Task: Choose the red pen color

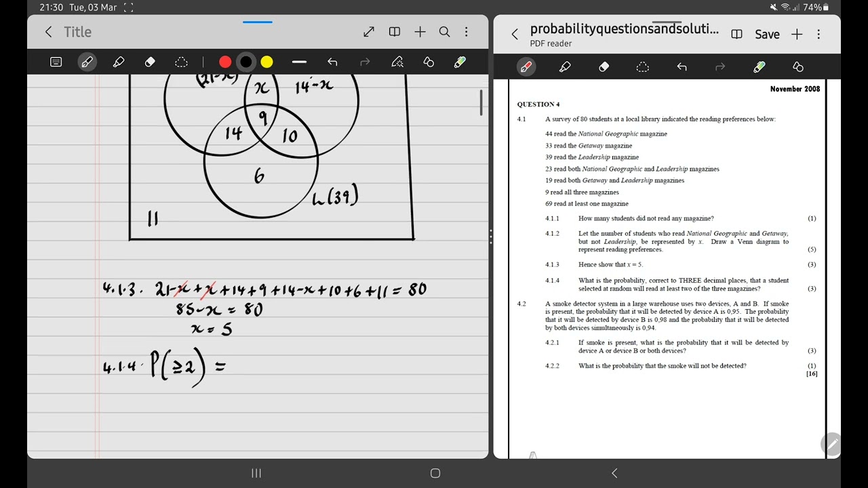Action: click(225, 62)
